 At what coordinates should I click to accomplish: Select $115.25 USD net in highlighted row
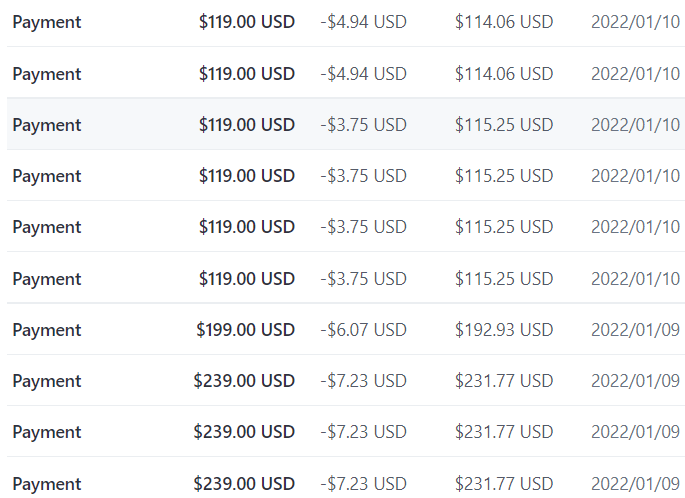[504, 125]
